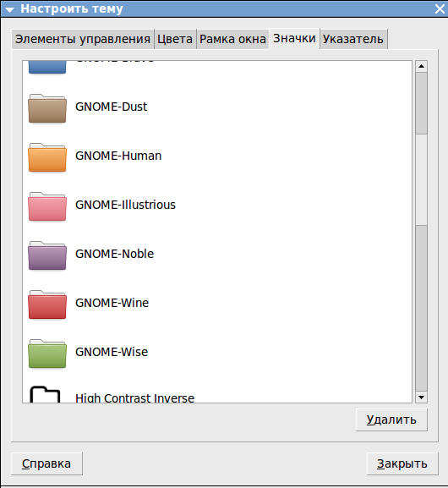The image size is (448, 488).
Task: Choose the green GNOME-Wise folder icon
Action: pyautogui.click(x=47, y=354)
